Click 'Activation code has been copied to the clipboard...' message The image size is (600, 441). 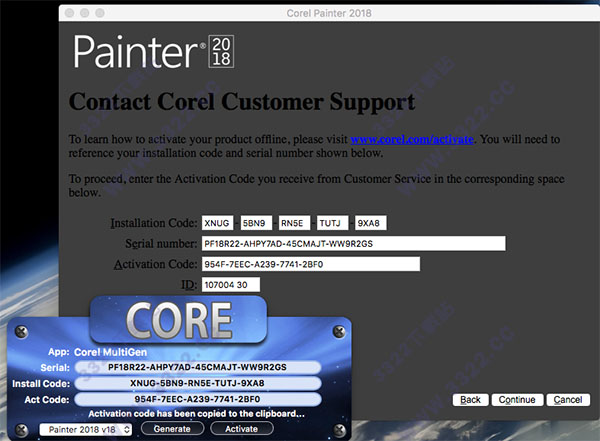point(196,414)
